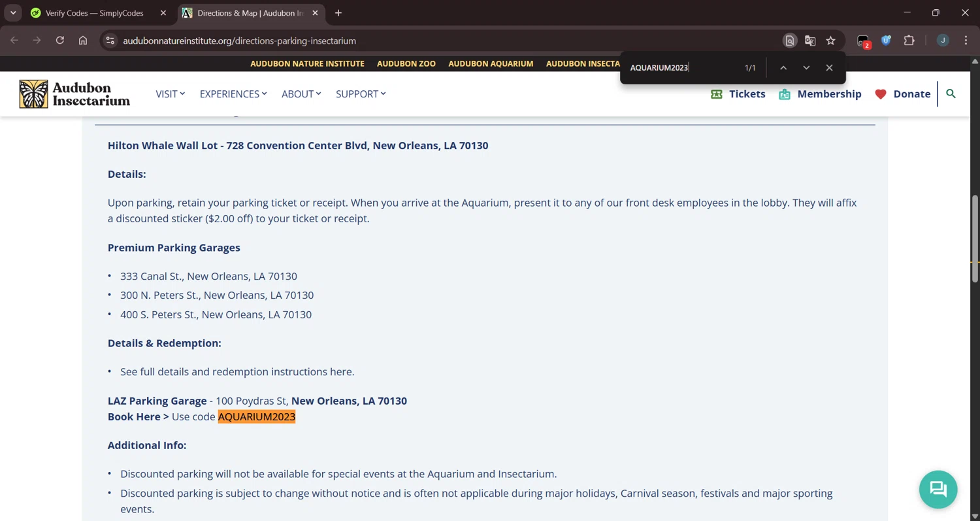Click the highlighted AQUARIUM2023 code
This screenshot has height=521, width=980.
[x=257, y=417]
